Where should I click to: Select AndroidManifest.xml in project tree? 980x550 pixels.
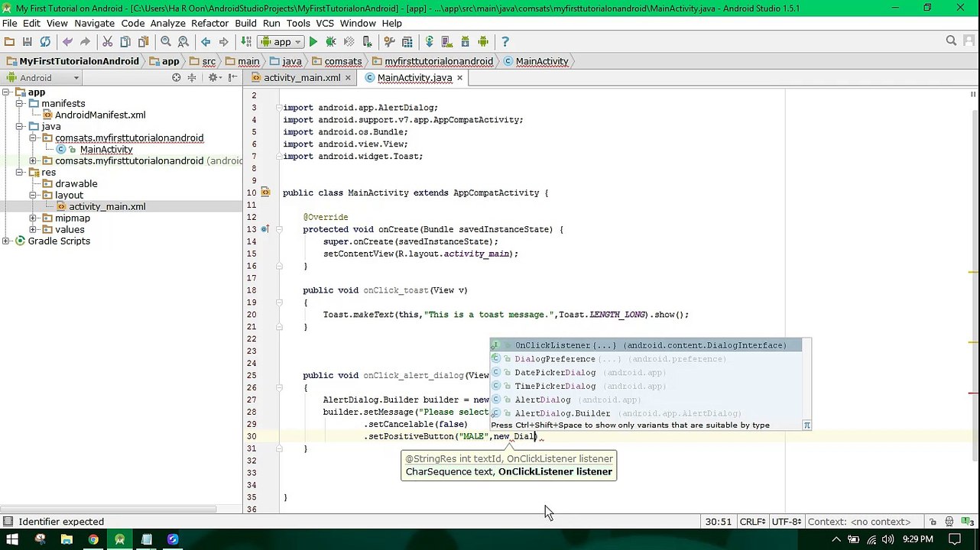(100, 115)
